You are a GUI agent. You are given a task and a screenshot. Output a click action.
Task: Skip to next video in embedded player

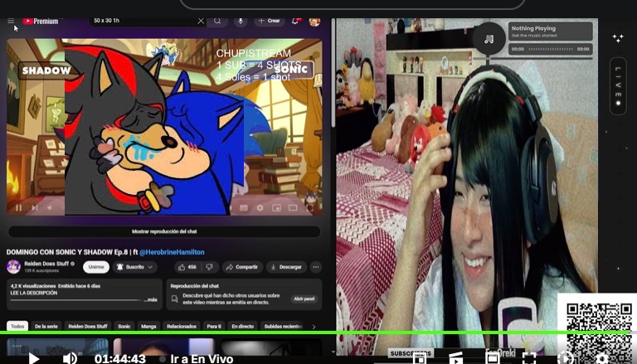[x=35, y=208]
